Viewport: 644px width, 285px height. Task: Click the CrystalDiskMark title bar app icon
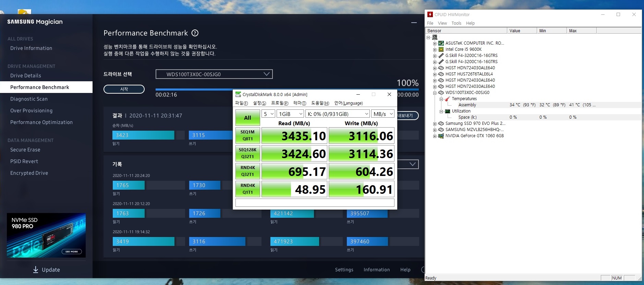coord(238,94)
